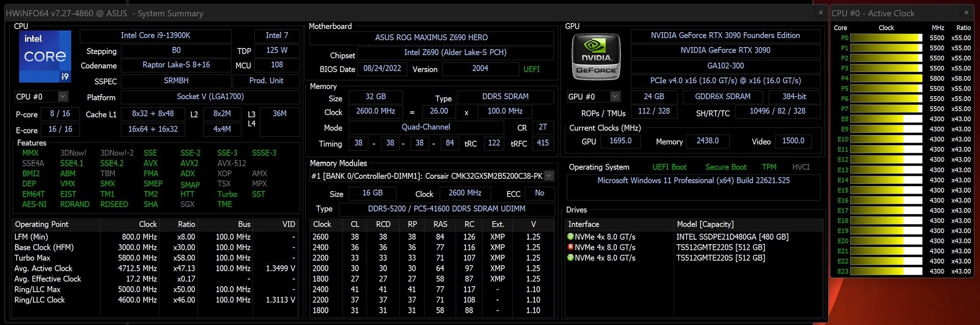The height and width of the screenshot is (325, 980).
Task: Click the Turbo Max operating point row
Action: (x=155, y=258)
